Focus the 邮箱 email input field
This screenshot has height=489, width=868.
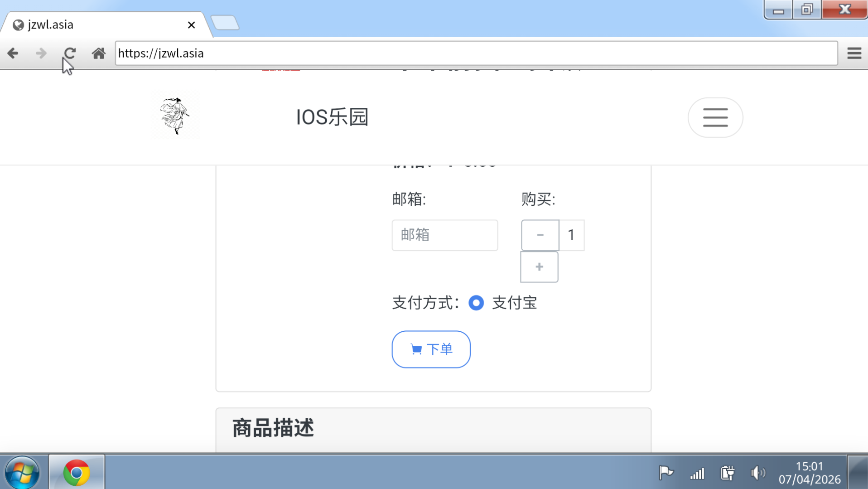click(444, 235)
